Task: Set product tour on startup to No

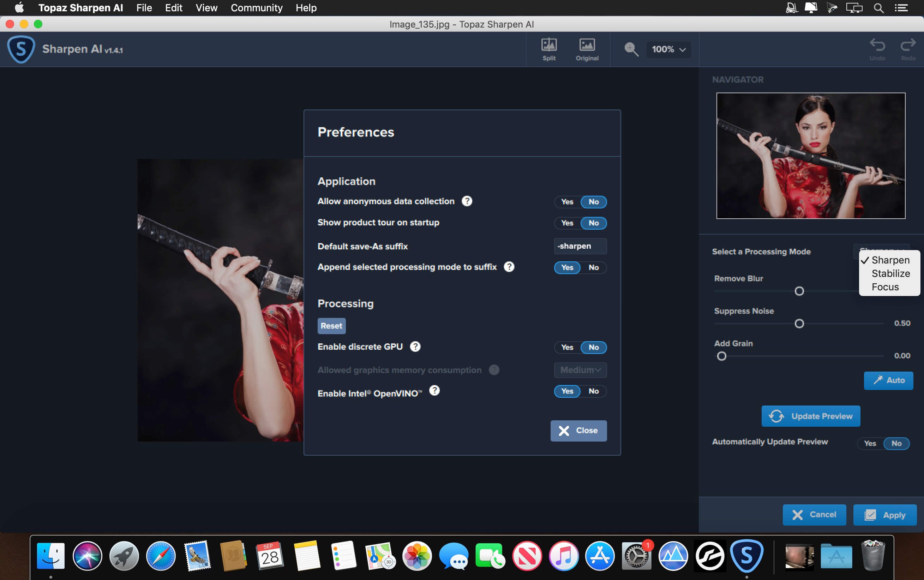Action: click(x=594, y=223)
